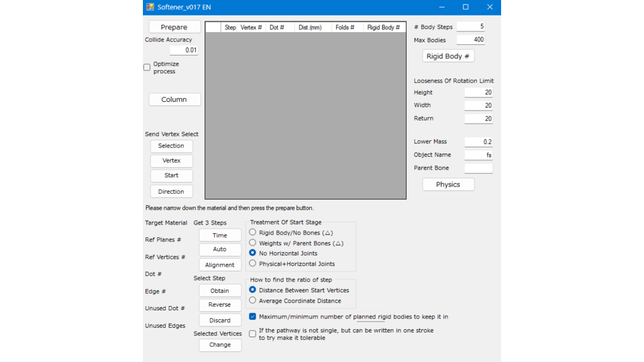
Task: Click the Auto button under Get 3 Steps
Action: click(x=220, y=249)
